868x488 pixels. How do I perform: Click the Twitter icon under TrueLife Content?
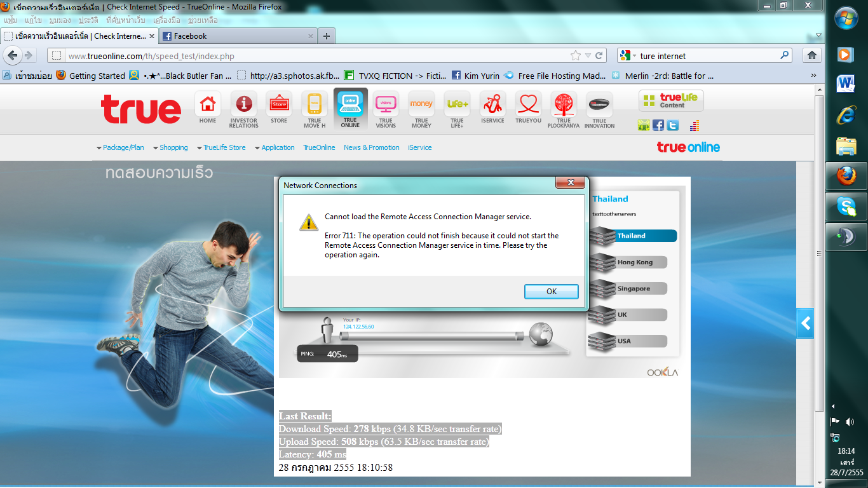click(x=672, y=125)
